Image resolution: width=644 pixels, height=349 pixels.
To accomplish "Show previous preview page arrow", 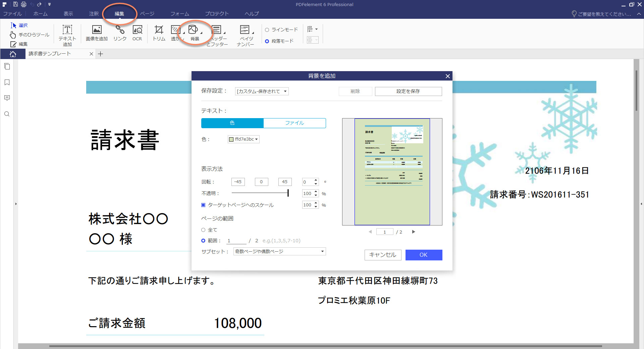I will [370, 232].
